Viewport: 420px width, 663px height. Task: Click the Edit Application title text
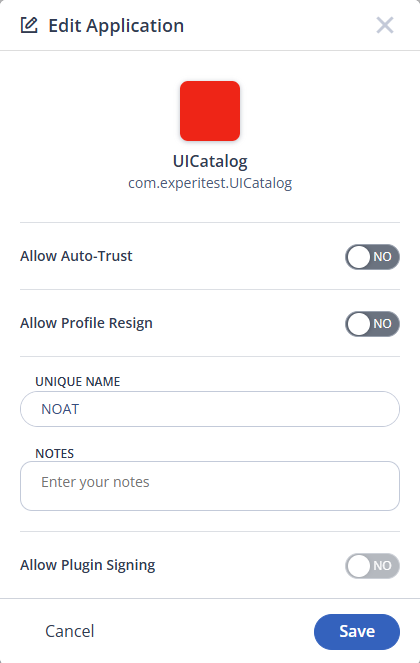click(116, 26)
